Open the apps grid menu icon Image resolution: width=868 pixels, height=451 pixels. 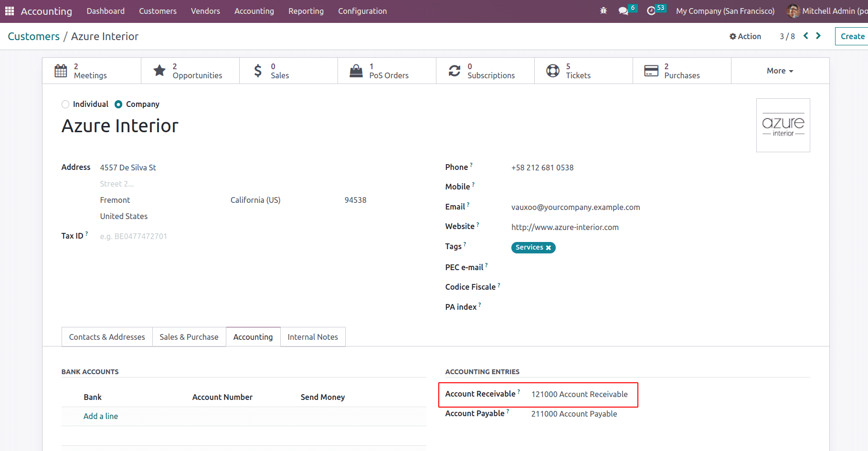click(10, 11)
